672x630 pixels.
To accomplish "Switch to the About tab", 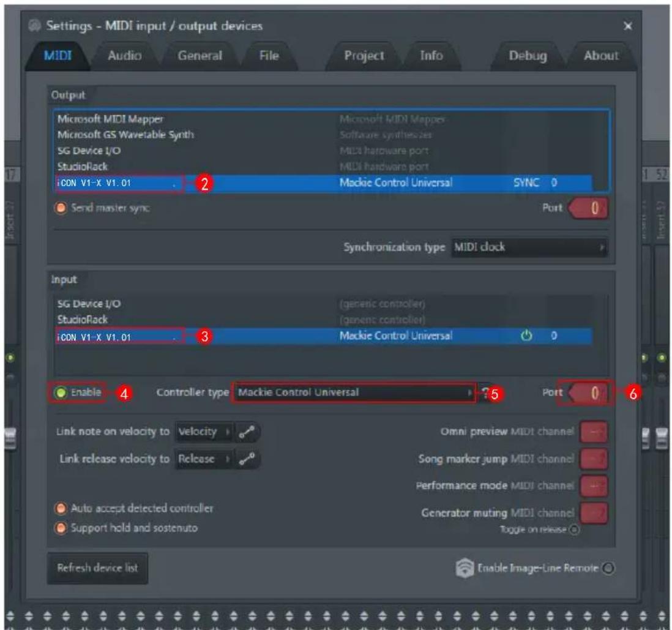I will click(x=601, y=56).
